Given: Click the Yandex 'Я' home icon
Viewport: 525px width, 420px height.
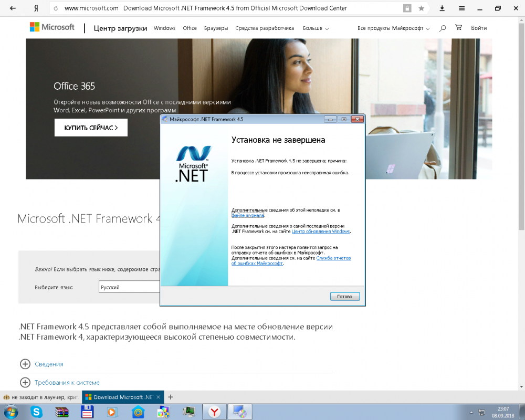Looking at the screenshot, I should point(36,8).
